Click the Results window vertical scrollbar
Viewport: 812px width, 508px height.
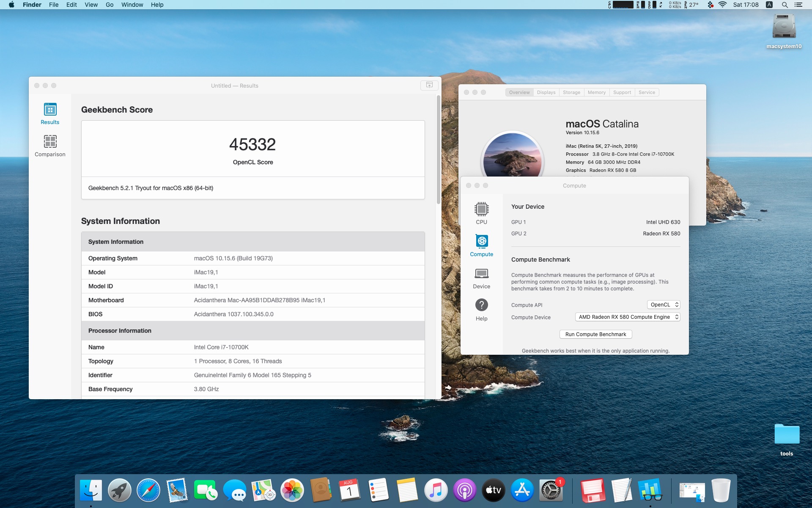coord(439,150)
